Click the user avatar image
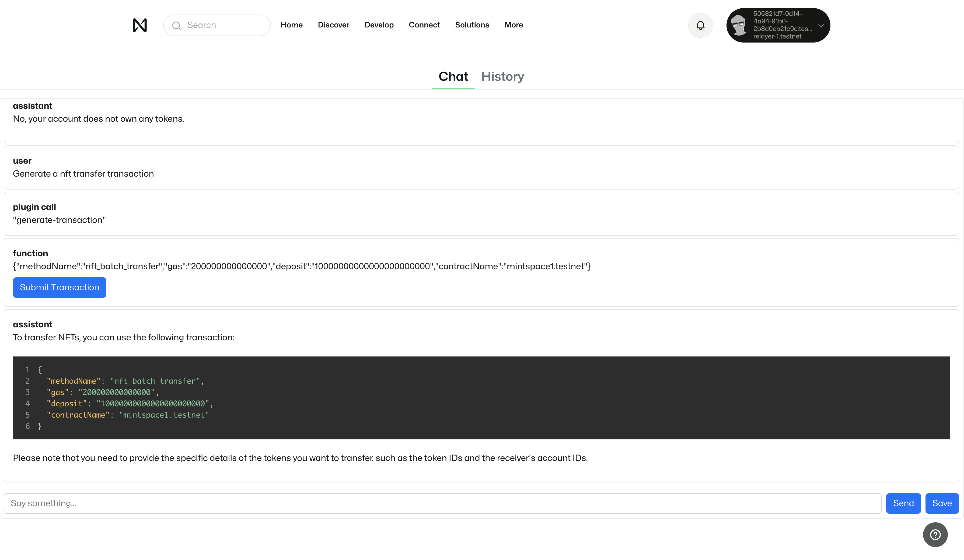The width and height of the screenshot is (964, 560). tap(739, 25)
